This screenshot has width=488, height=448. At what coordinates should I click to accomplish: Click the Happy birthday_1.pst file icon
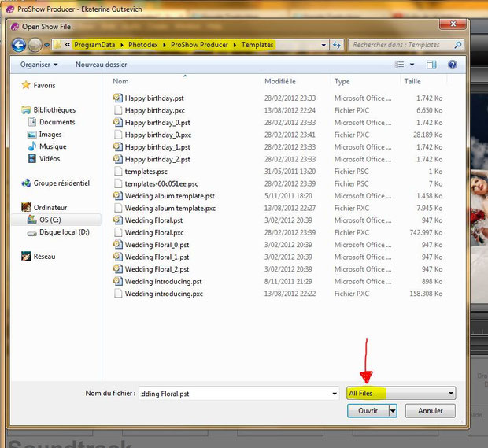click(x=117, y=147)
